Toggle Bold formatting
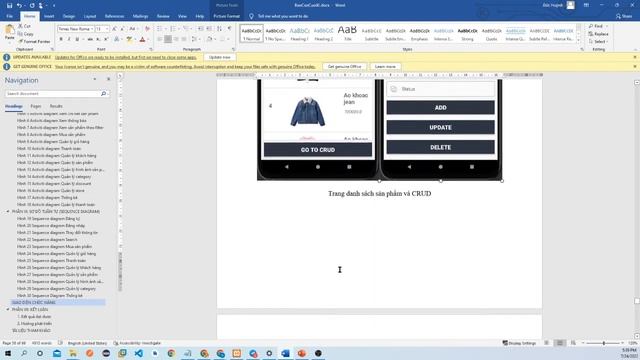The width and height of the screenshot is (640, 360). [x=61, y=39]
